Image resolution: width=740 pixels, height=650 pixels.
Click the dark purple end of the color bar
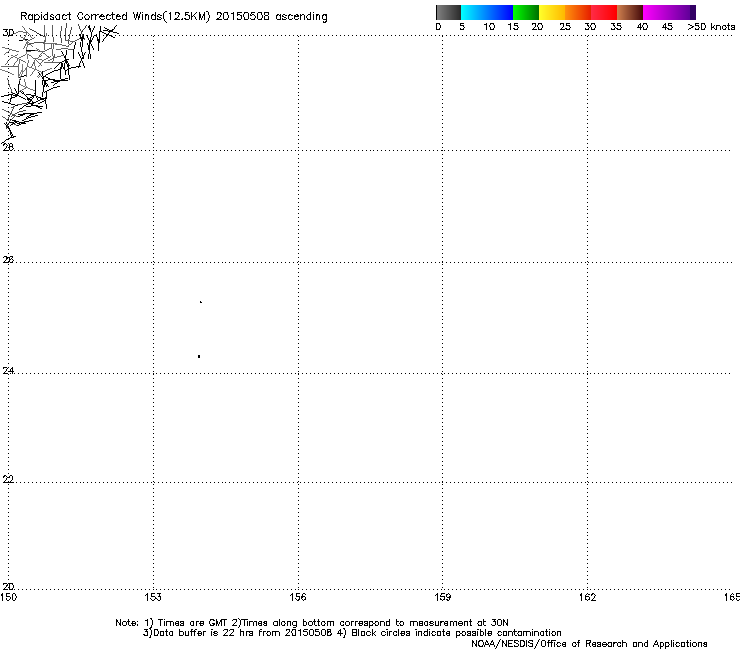click(692, 12)
